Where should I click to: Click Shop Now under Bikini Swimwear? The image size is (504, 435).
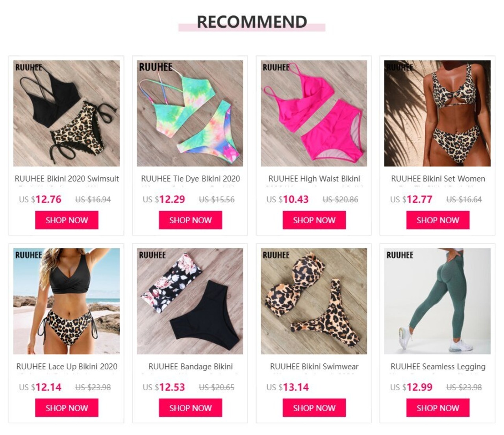314,408
